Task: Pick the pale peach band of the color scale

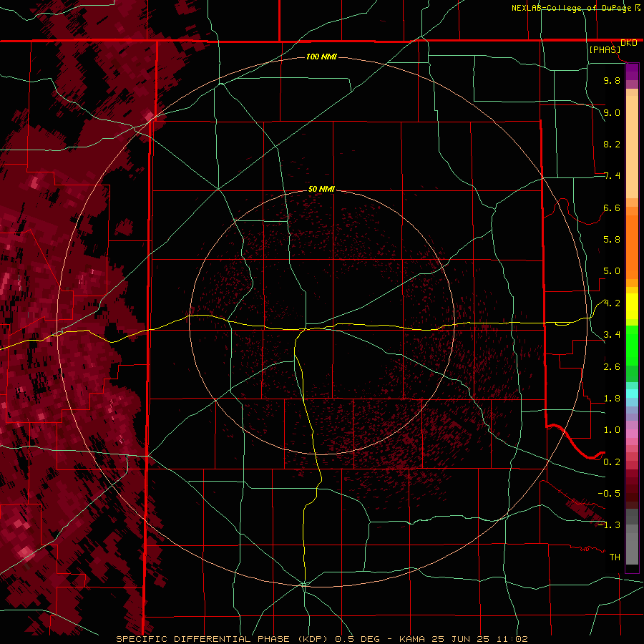Action: [632, 147]
